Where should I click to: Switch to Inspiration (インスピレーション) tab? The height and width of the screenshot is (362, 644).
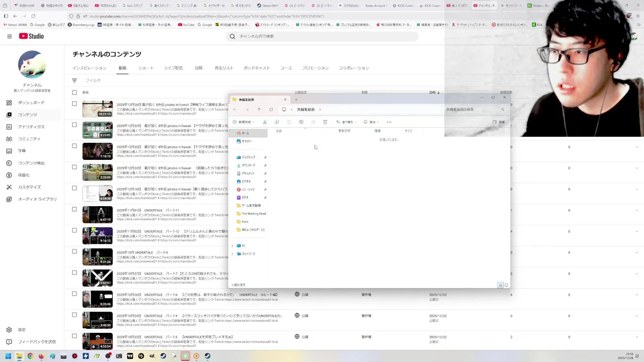click(x=89, y=68)
